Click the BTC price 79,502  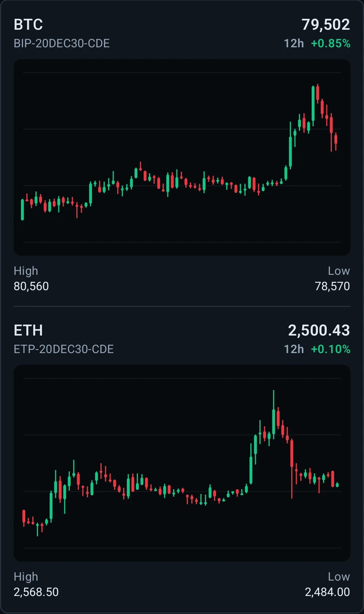pyautogui.click(x=326, y=24)
